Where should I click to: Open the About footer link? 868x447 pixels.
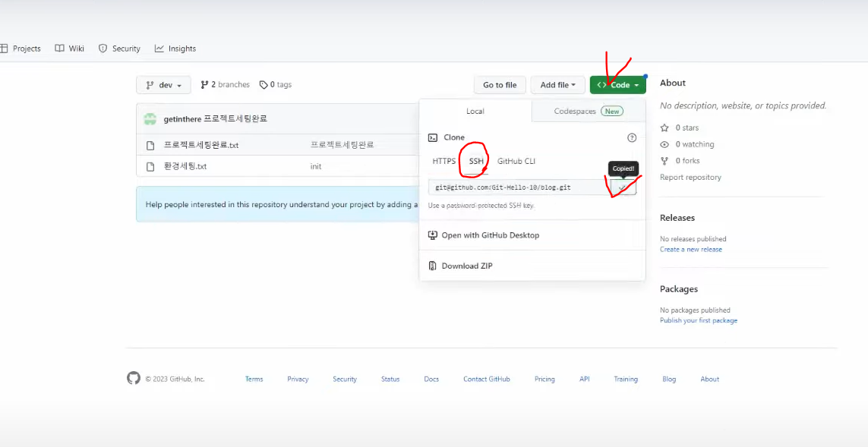710,379
